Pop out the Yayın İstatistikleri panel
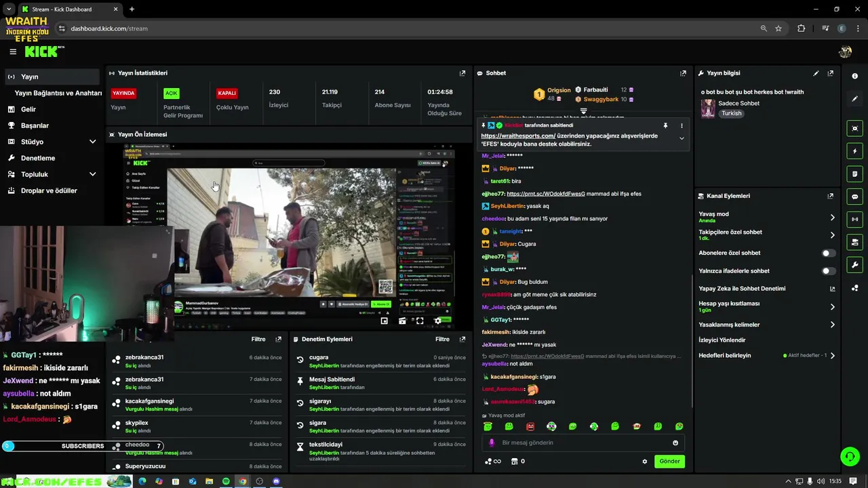868x488 pixels. coord(462,73)
